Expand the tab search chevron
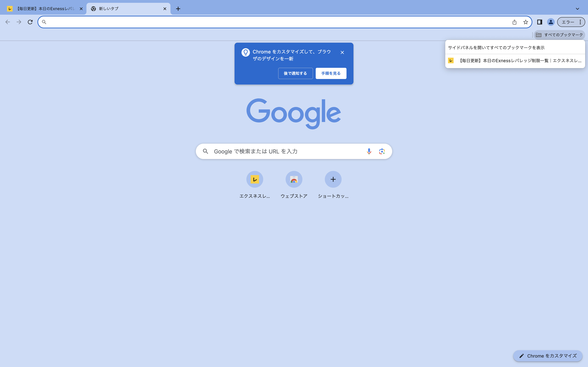Image resolution: width=588 pixels, height=367 pixels. [577, 9]
